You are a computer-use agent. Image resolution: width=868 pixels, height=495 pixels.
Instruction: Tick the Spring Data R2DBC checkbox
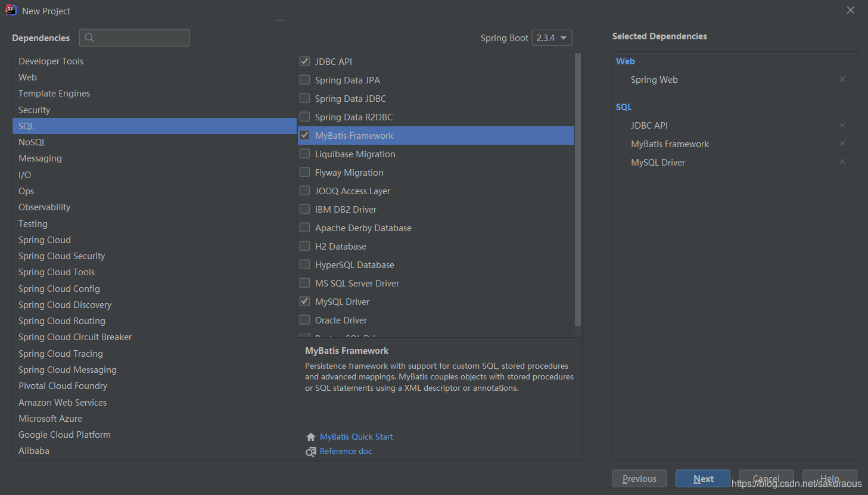tap(304, 117)
